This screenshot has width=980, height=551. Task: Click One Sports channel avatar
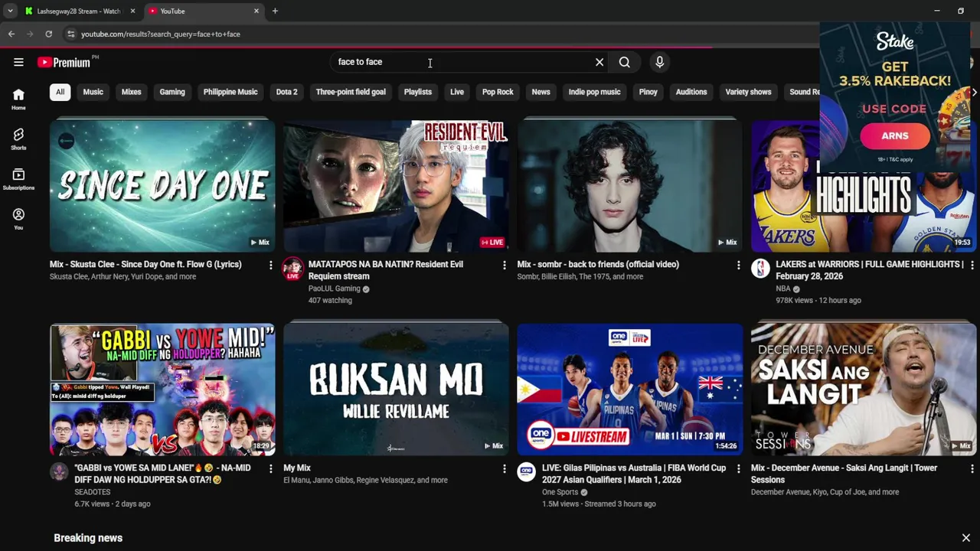[x=526, y=471]
